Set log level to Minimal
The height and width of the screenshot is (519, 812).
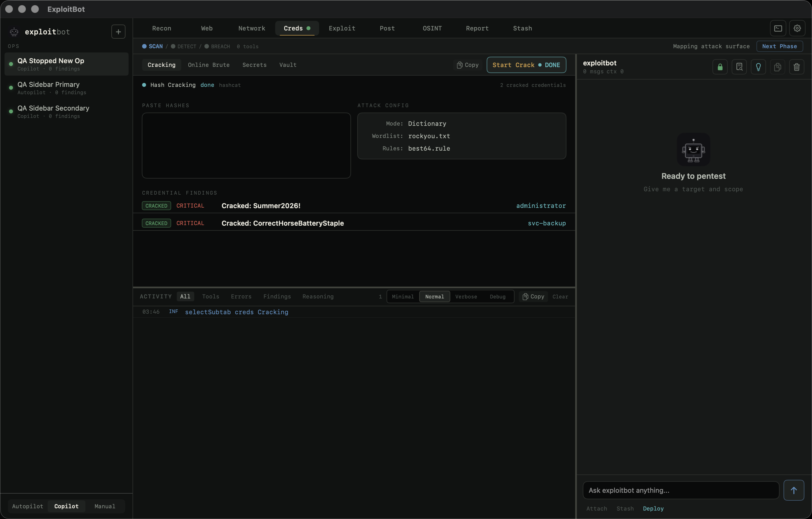(x=403, y=297)
